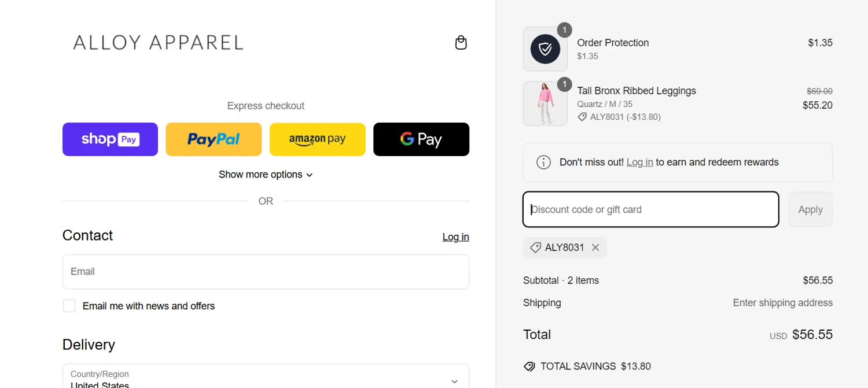Image resolution: width=868 pixels, height=388 pixels.
Task: Click the TOTAL SAVINGS $13.80 text
Action: pyautogui.click(x=595, y=367)
